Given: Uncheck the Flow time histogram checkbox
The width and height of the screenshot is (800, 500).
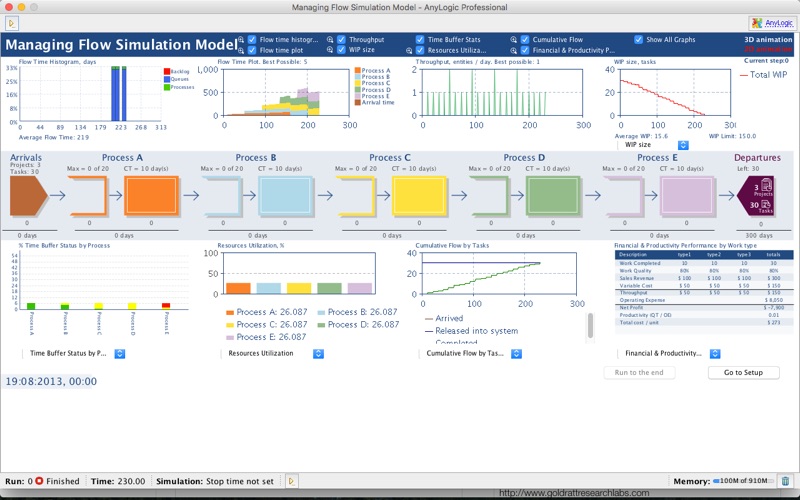Looking at the screenshot, I should [x=252, y=39].
